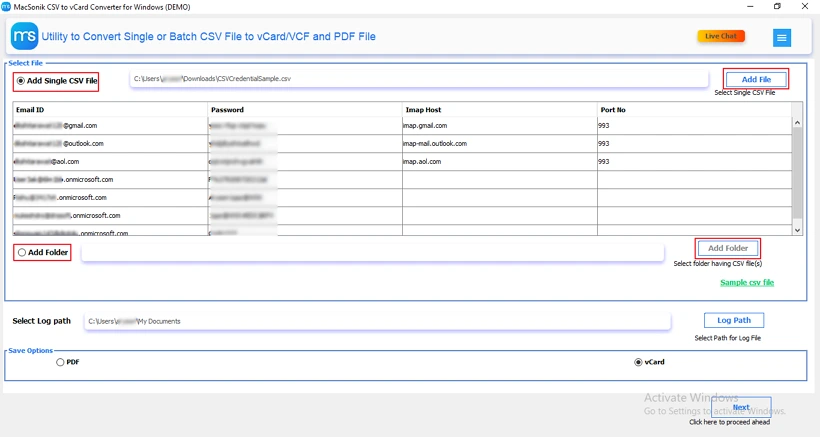Open the hamburger menu icon
Viewport: 820px width, 437px height.
click(x=781, y=38)
